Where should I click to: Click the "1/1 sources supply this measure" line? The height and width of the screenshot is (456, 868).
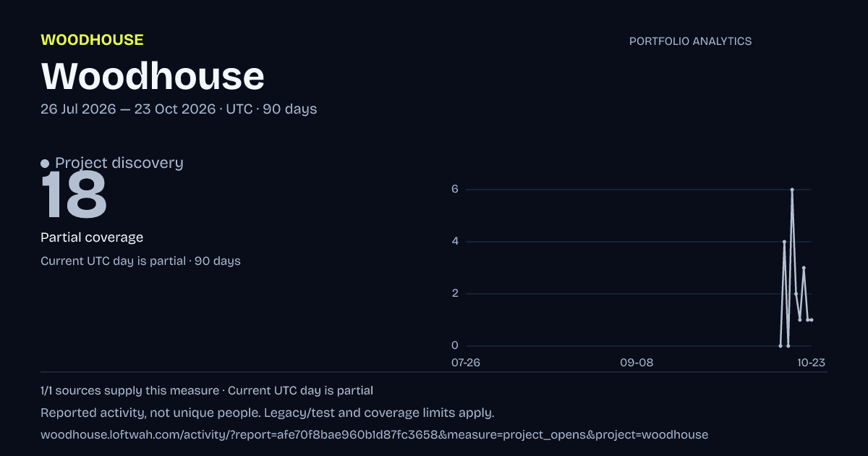207,391
